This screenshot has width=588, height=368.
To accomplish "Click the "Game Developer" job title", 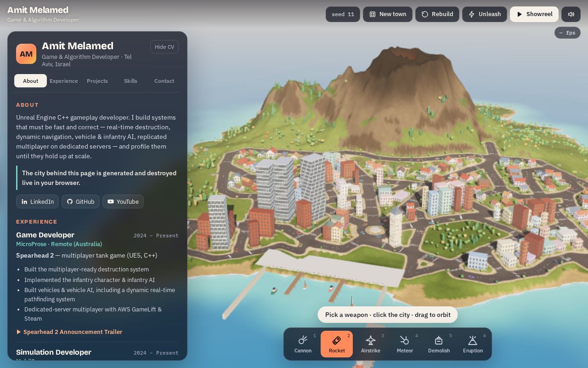I will tap(45, 235).
